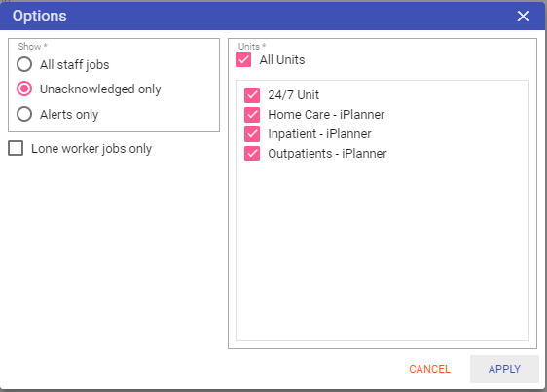The width and height of the screenshot is (547, 392).
Task: Select the All staff jobs radio button
Action: (x=24, y=64)
